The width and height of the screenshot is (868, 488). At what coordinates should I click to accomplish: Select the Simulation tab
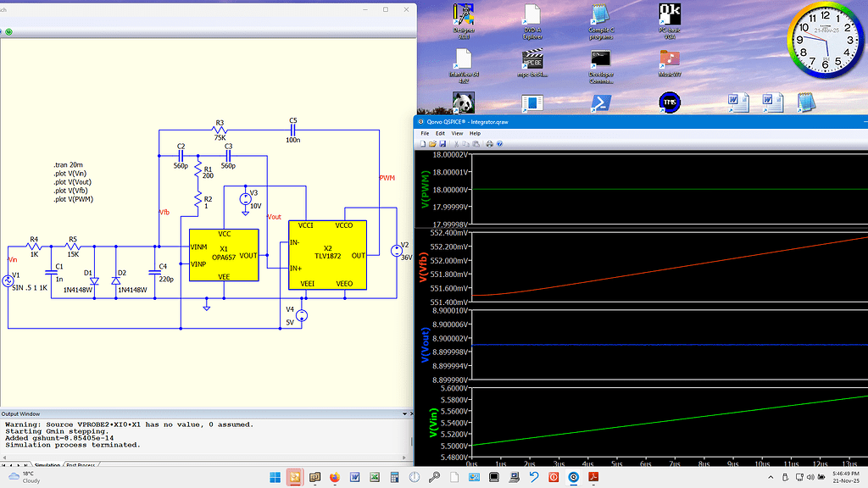(47, 466)
